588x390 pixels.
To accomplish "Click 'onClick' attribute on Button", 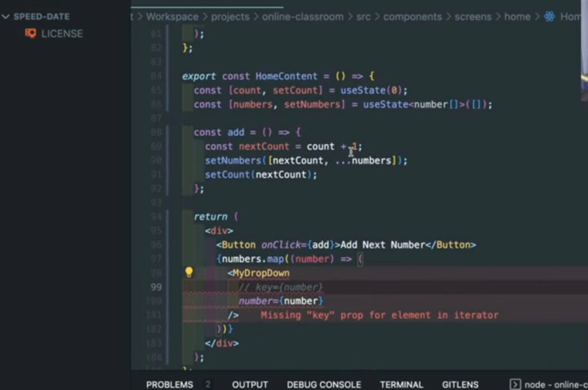I will pos(281,245).
